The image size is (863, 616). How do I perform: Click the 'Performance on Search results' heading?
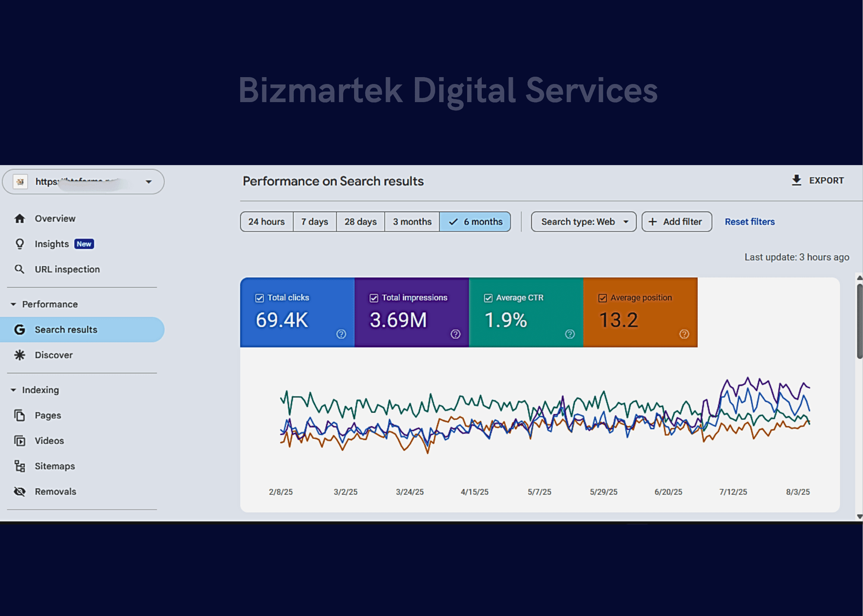(333, 181)
